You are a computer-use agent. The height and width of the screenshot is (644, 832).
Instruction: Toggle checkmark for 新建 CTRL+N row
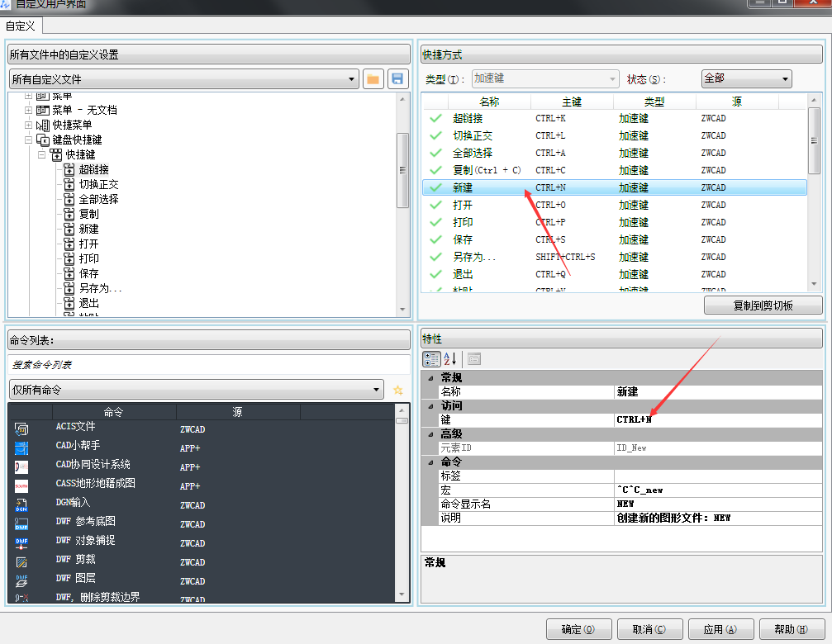[435, 187]
